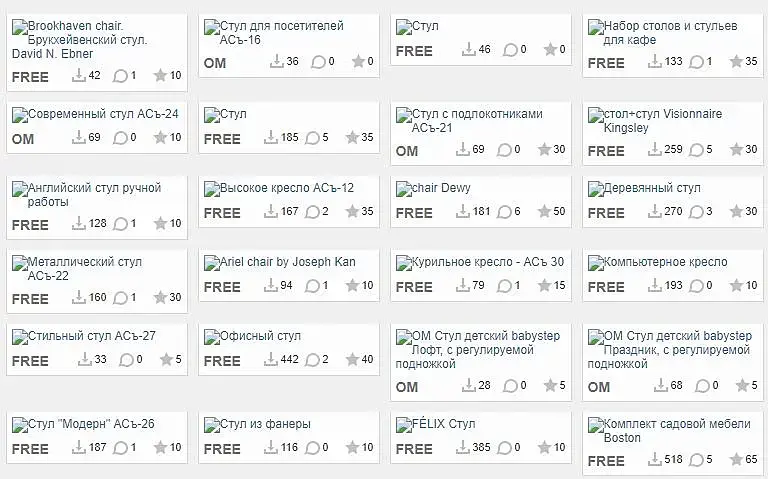Click star icon on Металлический стул АСъ-22 card
The height and width of the screenshot is (479, 768).
pyautogui.click(x=160, y=299)
